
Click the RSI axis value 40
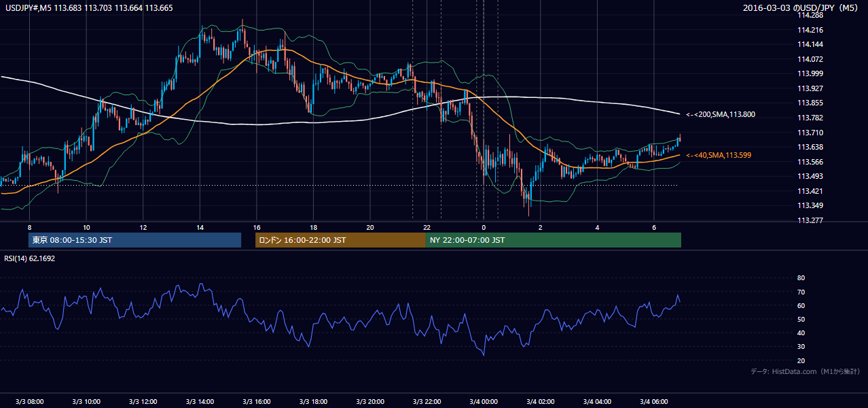pyautogui.click(x=801, y=333)
